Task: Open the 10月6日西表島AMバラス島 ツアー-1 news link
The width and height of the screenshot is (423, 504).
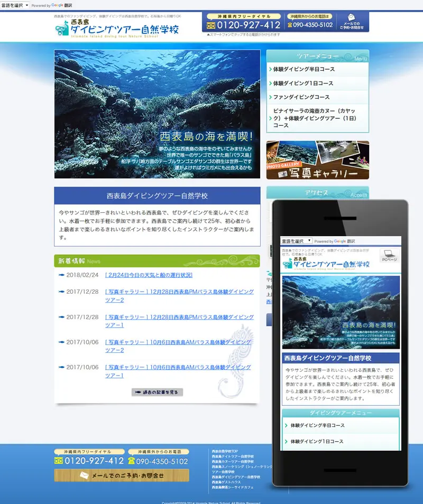Action: (x=178, y=371)
